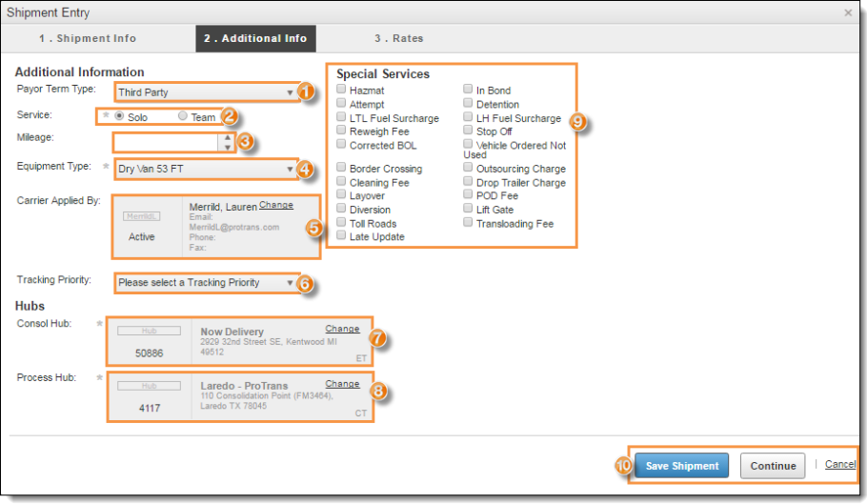Change the Carrier Applied By user
This screenshot has width=867, height=504.
(276, 205)
